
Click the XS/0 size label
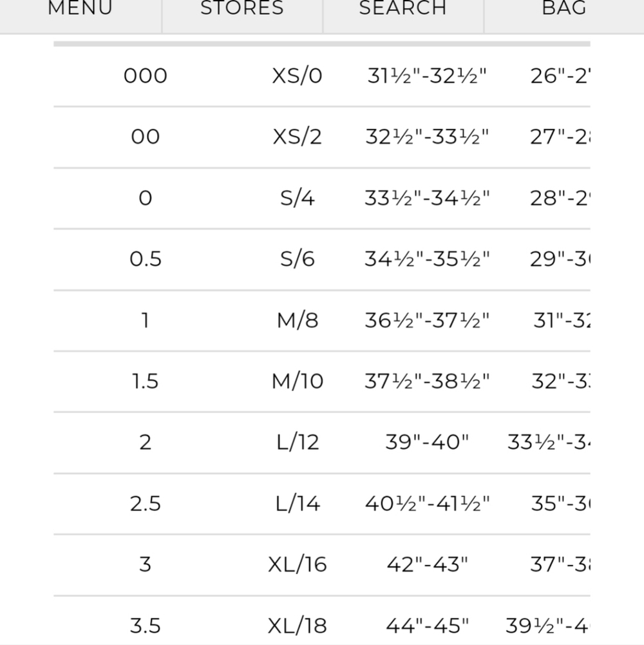(297, 76)
